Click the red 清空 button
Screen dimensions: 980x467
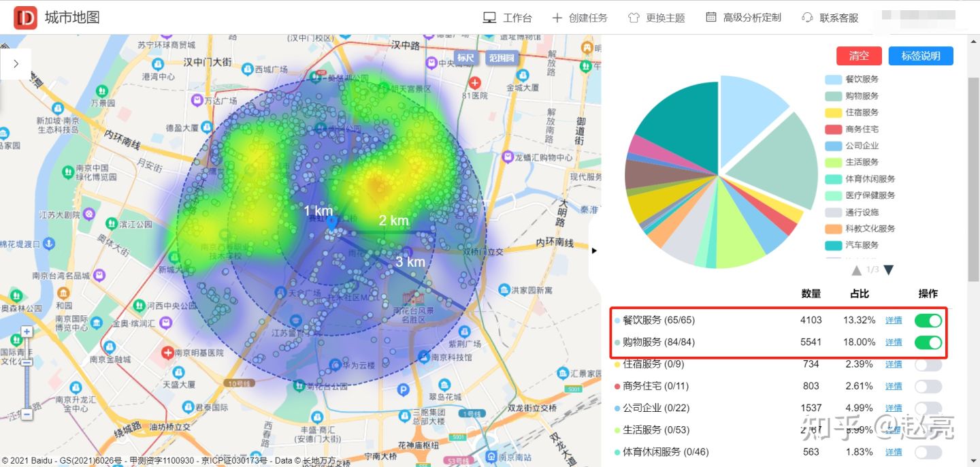(859, 56)
